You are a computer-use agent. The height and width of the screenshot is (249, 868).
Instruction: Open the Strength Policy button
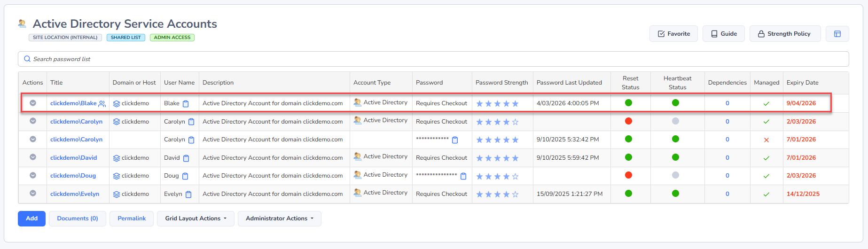pos(784,34)
